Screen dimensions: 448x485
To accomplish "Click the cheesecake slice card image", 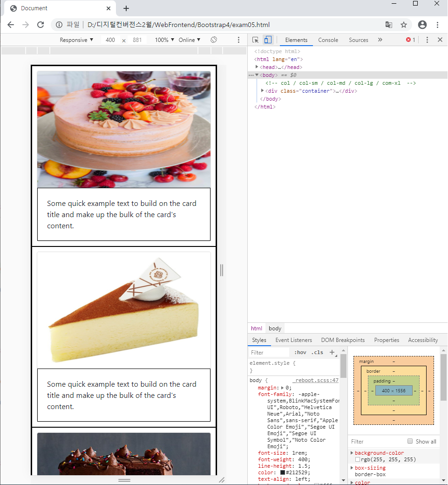I will [x=124, y=310].
